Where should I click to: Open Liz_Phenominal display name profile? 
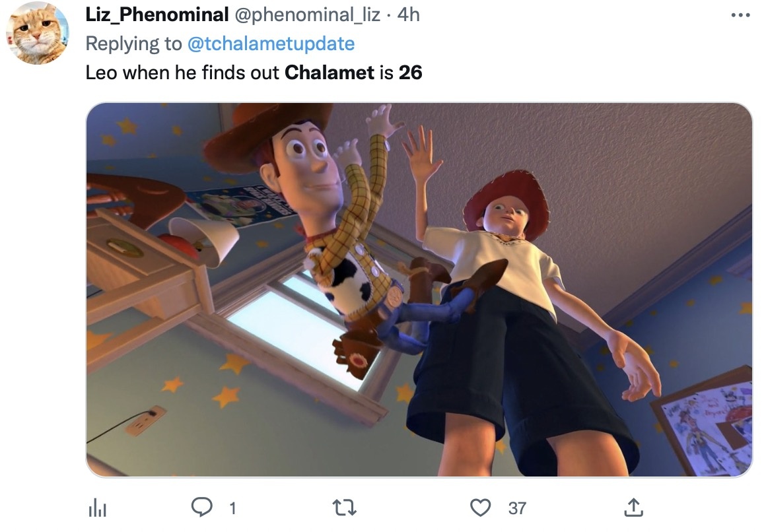pyautogui.click(x=157, y=15)
